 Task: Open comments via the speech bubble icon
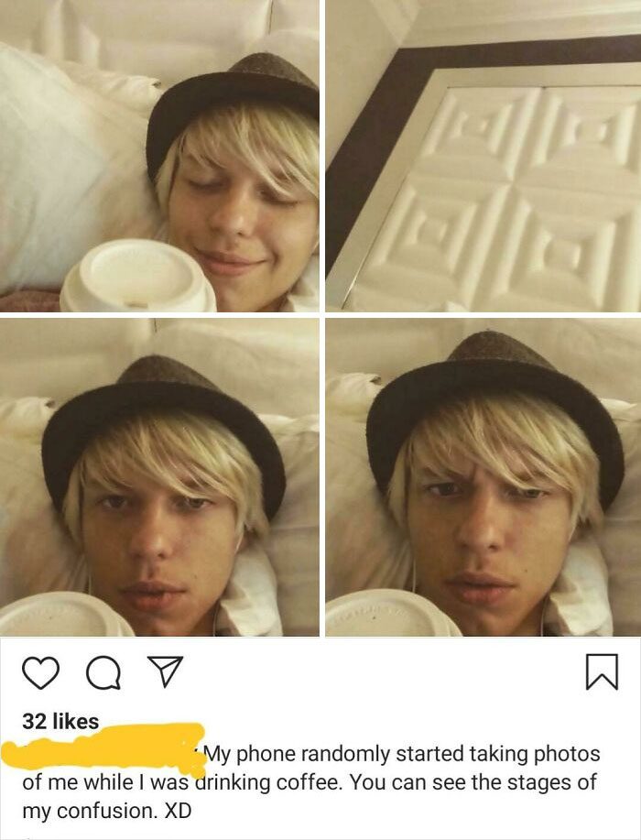103,671
